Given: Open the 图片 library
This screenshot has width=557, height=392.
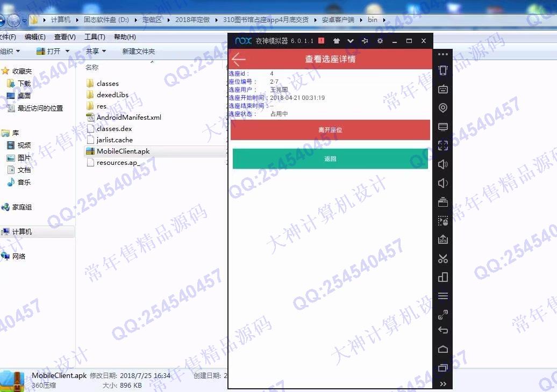Looking at the screenshot, I should pos(19,157).
